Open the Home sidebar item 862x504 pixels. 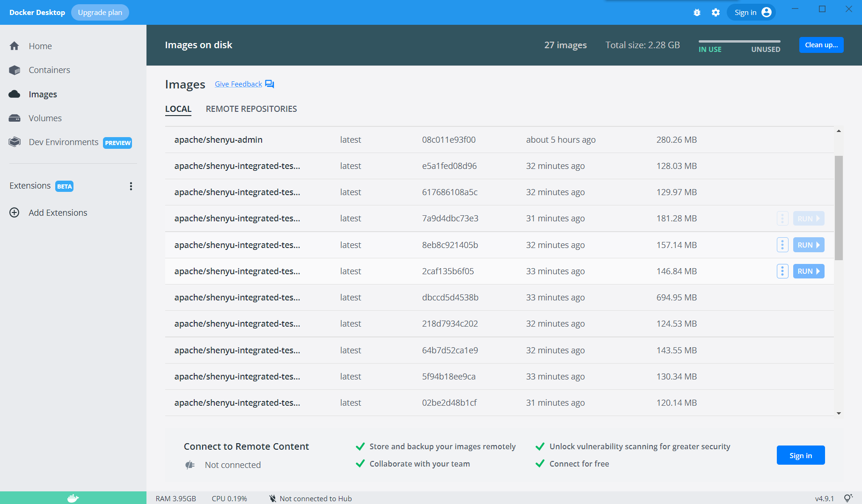coord(40,46)
